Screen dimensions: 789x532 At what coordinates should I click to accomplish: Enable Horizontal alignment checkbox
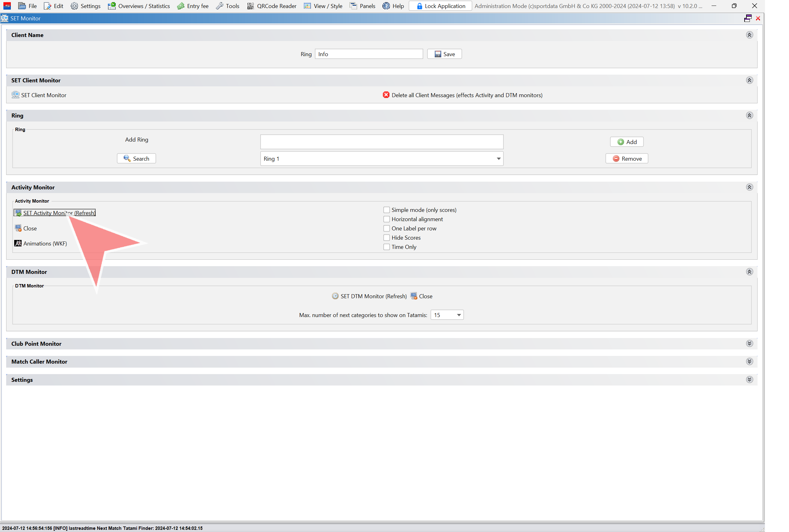(x=386, y=219)
